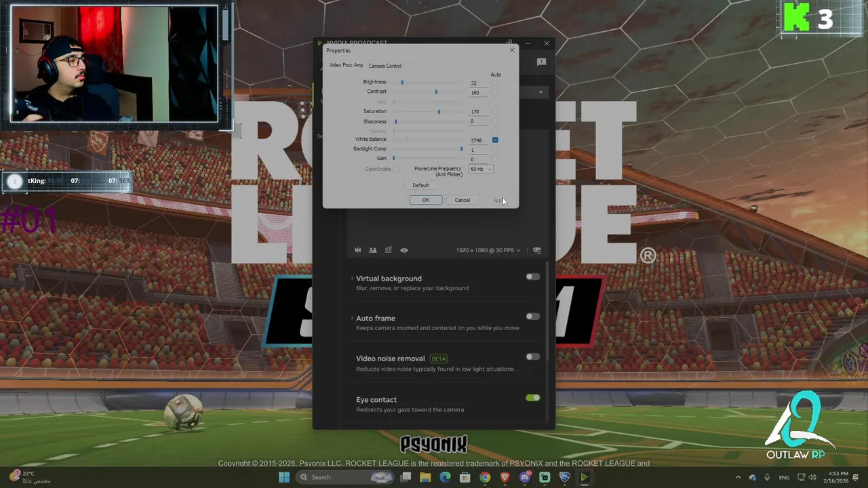The width and height of the screenshot is (868, 488).
Task: Click the Backlight Comp slider handle
Action: coord(461,148)
